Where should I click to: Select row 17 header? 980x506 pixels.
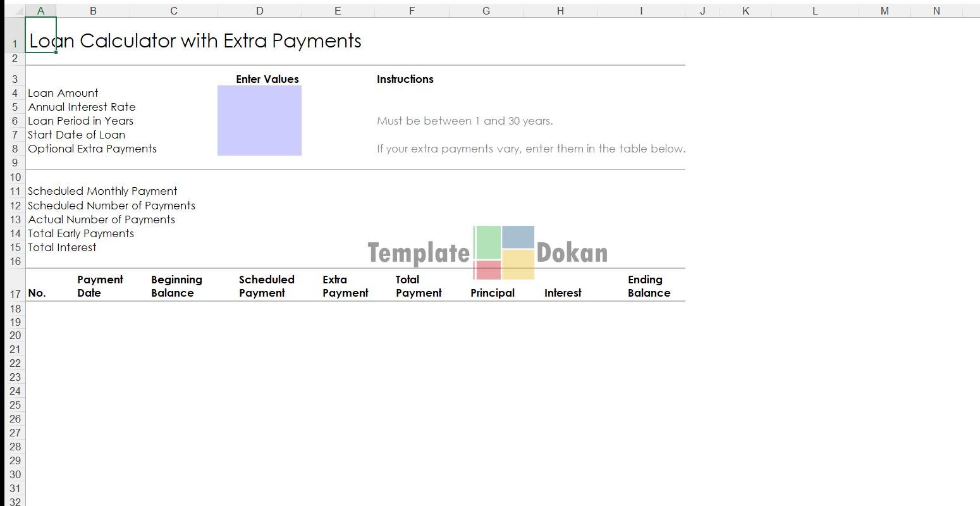click(x=15, y=293)
